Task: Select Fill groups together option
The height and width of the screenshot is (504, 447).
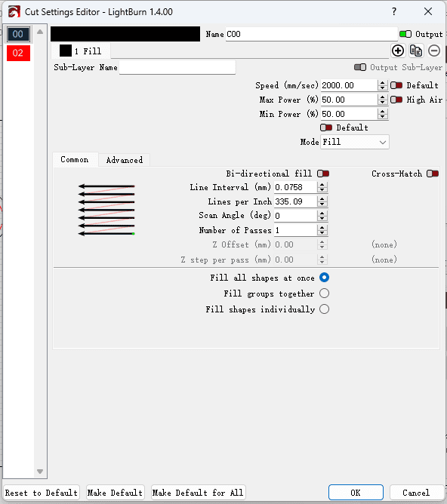Action: click(324, 293)
